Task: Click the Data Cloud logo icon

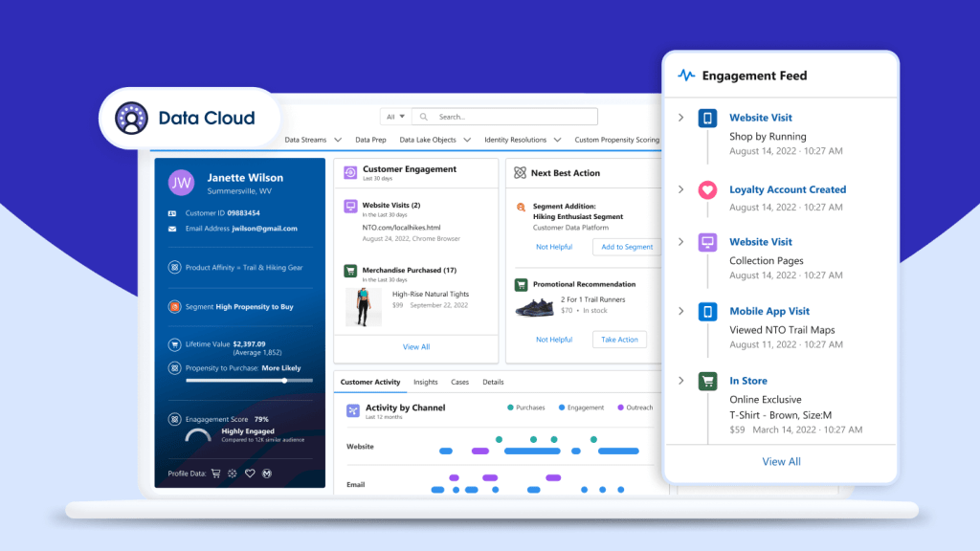Action: [x=131, y=118]
